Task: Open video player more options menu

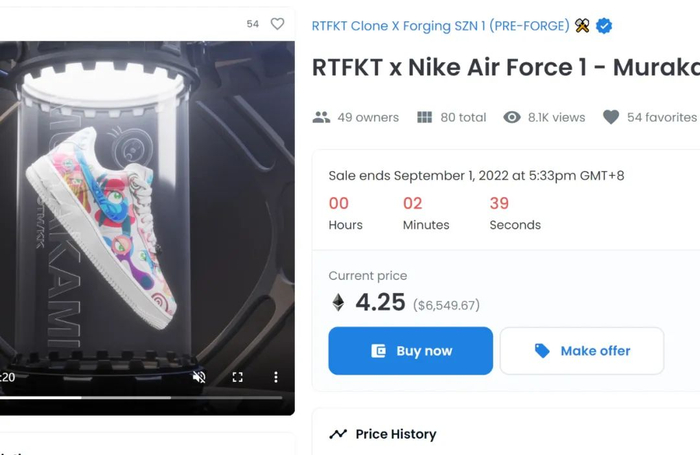Action: 276,377
